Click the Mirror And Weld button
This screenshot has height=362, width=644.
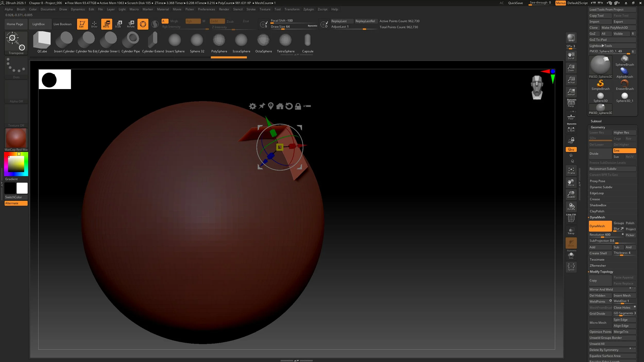[x=601, y=289]
